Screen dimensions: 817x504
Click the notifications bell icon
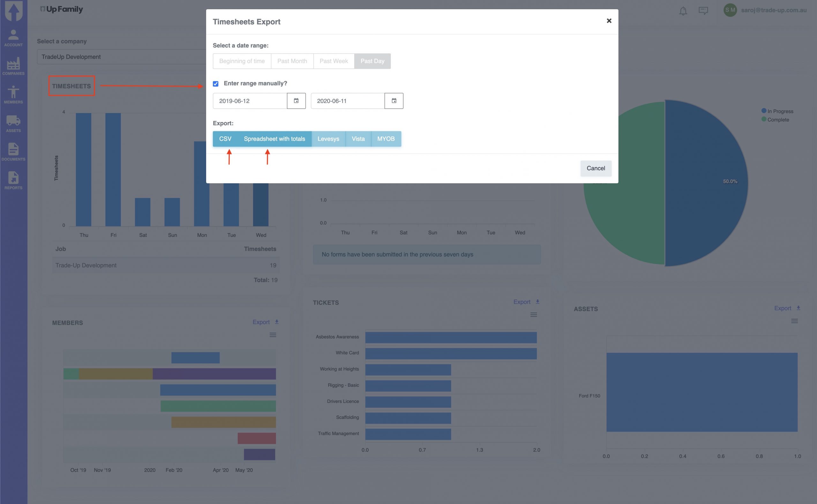(683, 11)
